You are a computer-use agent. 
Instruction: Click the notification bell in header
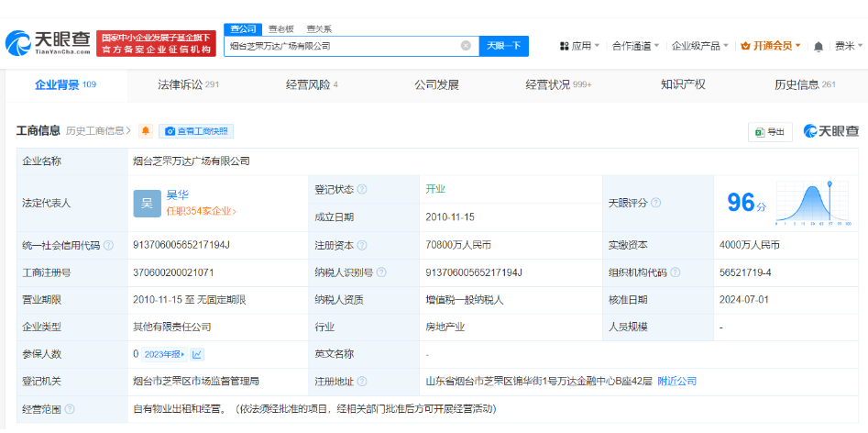pos(818,46)
